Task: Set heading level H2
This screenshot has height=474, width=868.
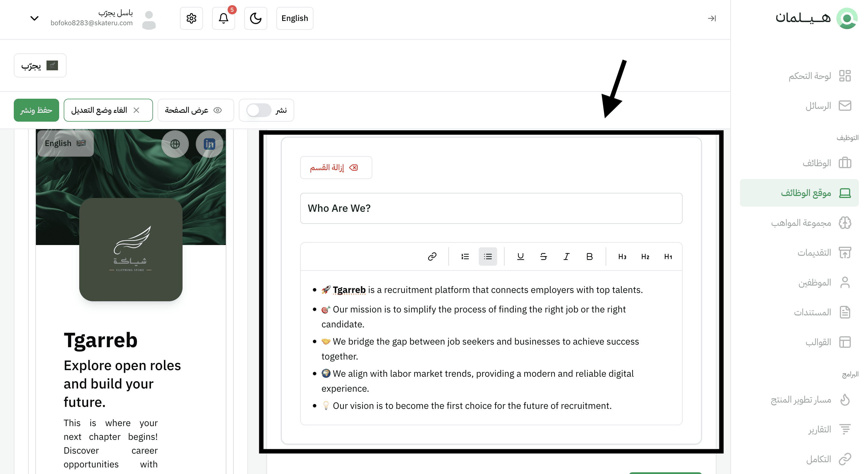Action: tap(645, 257)
